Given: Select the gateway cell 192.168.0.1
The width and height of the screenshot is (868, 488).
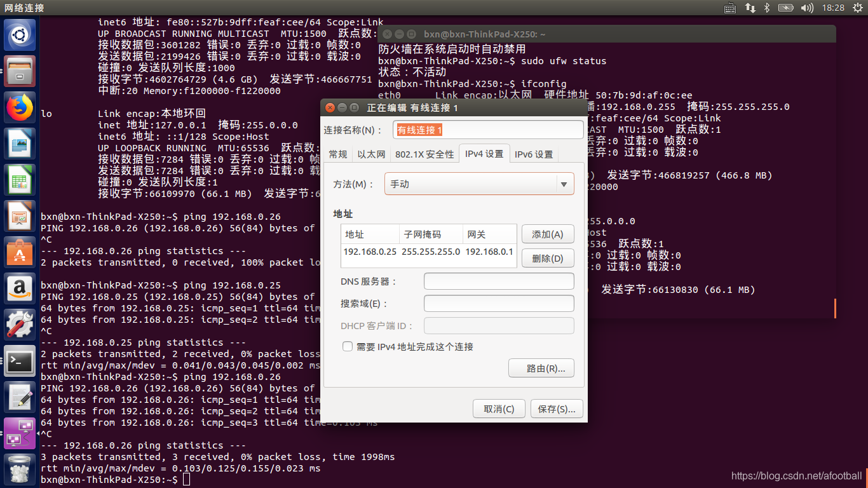Looking at the screenshot, I should (x=489, y=252).
